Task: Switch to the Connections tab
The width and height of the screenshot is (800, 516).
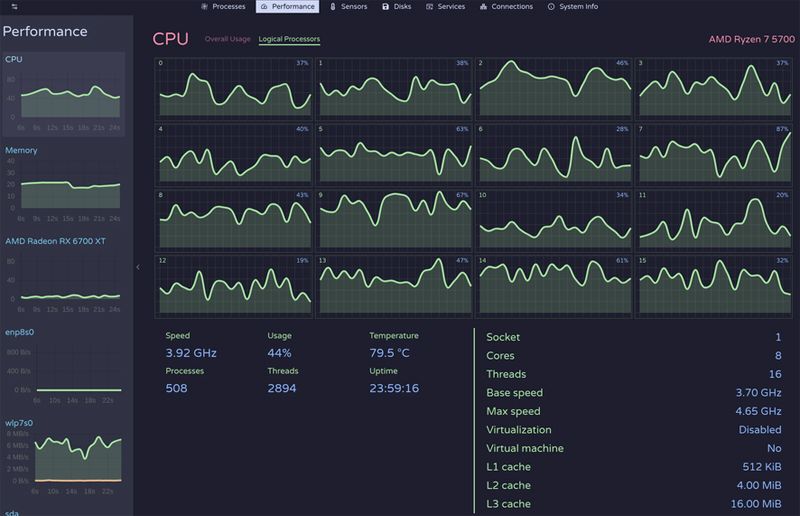Action: pos(507,7)
